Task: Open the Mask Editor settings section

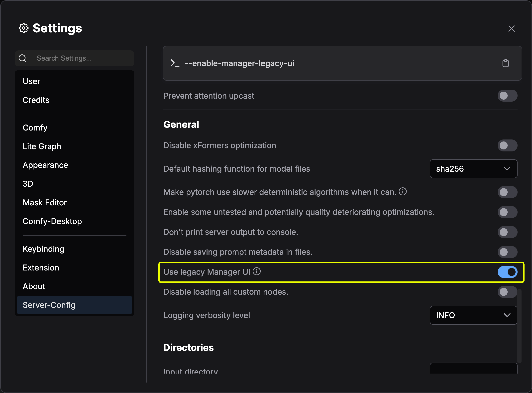Action: [x=45, y=202]
